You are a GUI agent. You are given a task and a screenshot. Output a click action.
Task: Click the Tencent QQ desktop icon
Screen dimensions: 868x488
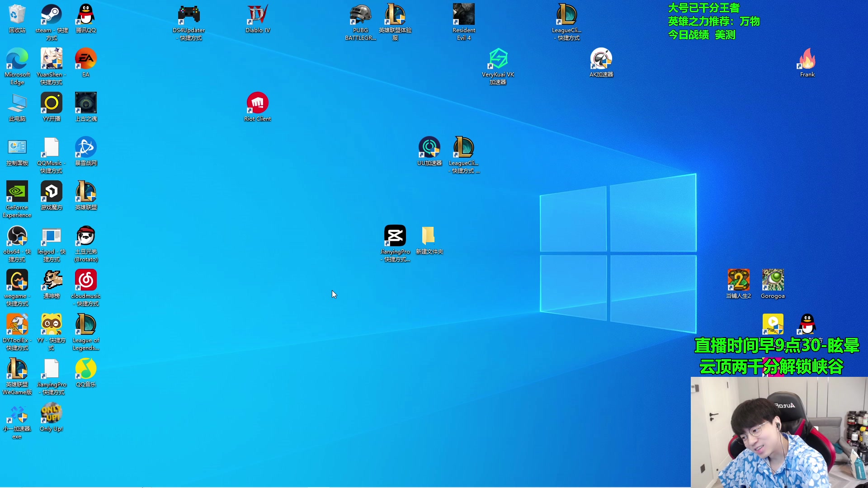[86, 19]
